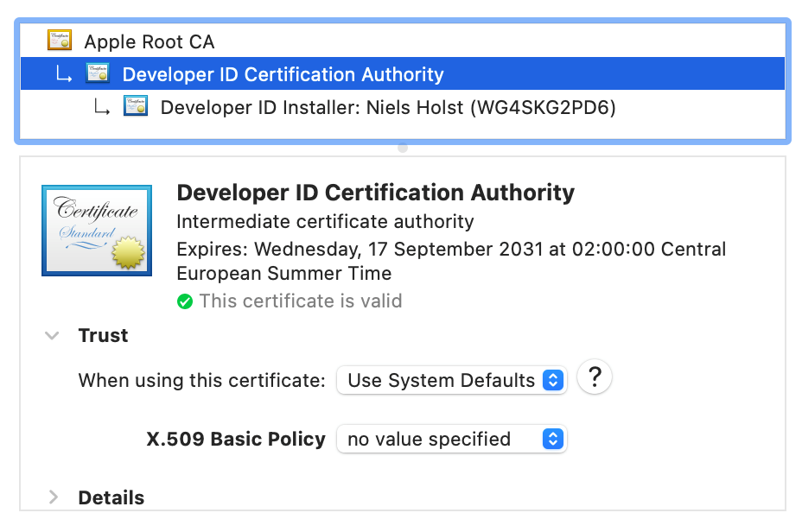Open the X.509 Basic Policy dropdown

pos(451,439)
